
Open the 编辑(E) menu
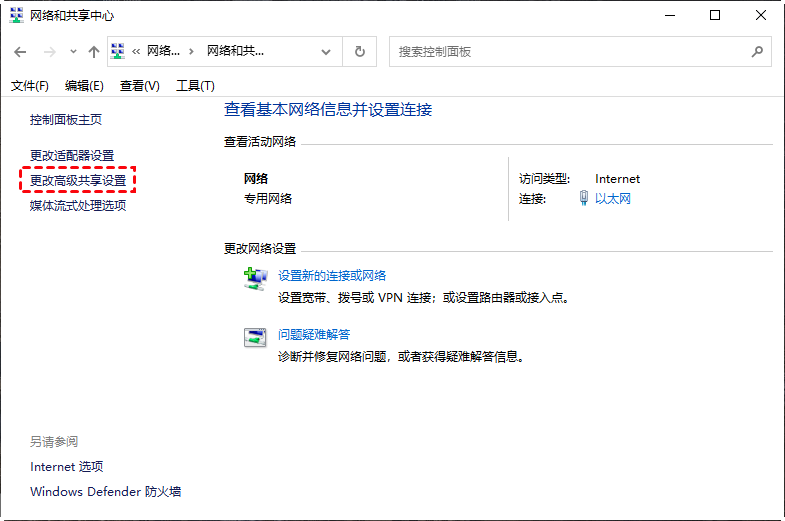point(84,86)
